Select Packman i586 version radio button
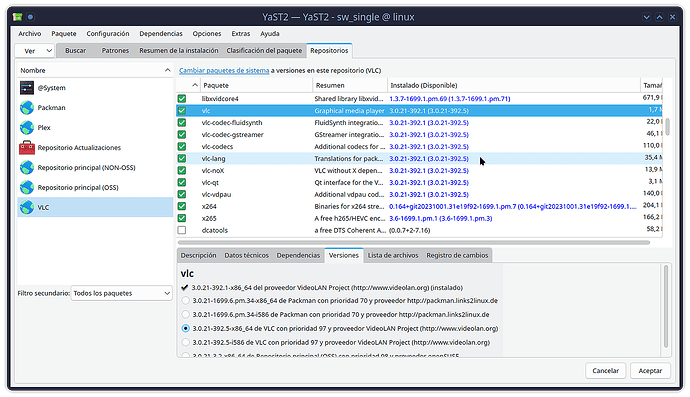 186,314
